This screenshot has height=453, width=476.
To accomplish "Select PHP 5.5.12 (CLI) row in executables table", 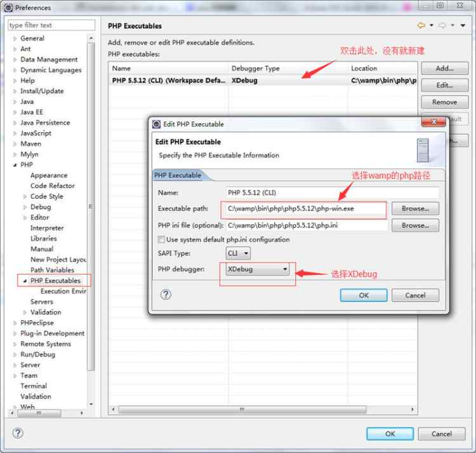I will [x=263, y=81].
